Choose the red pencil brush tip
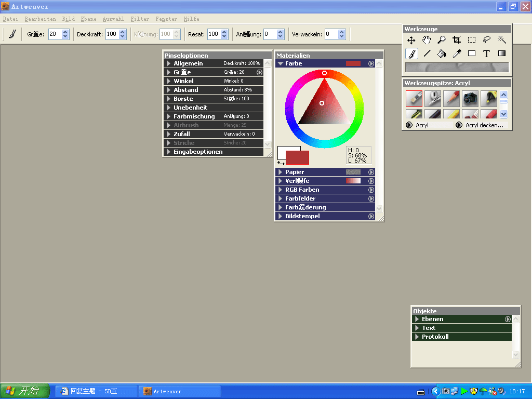This screenshot has height=399, width=532. coord(451,98)
